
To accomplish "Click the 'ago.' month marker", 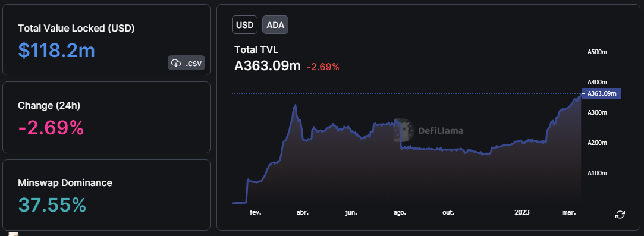I will (x=400, y=213).
